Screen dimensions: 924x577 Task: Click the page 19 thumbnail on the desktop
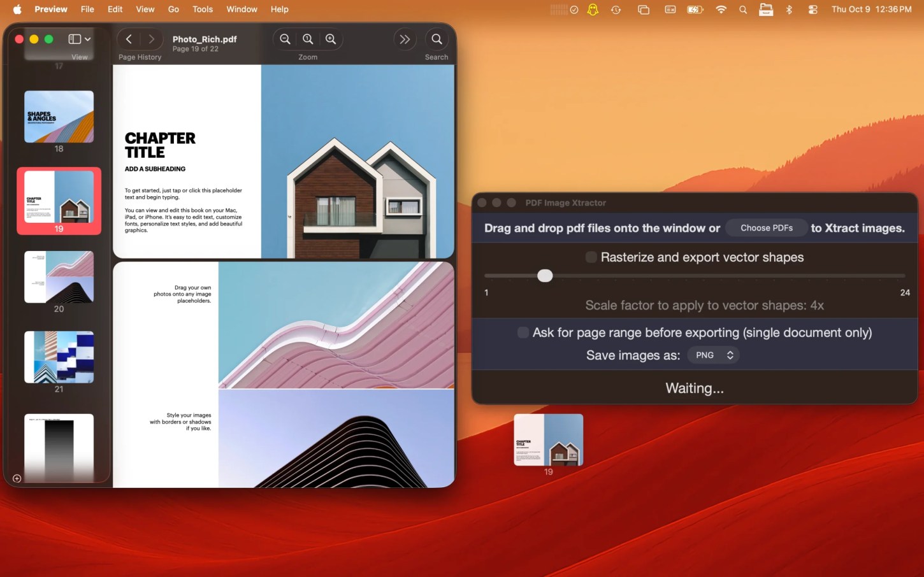click(549, 440)
